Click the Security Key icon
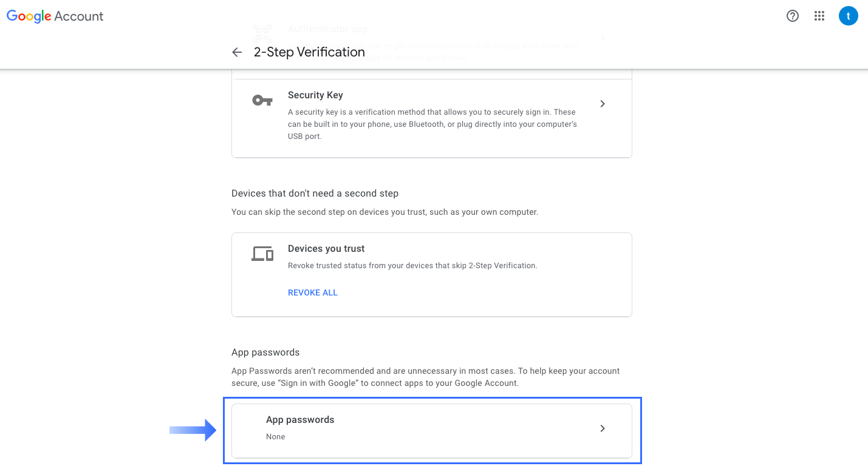 262,99
